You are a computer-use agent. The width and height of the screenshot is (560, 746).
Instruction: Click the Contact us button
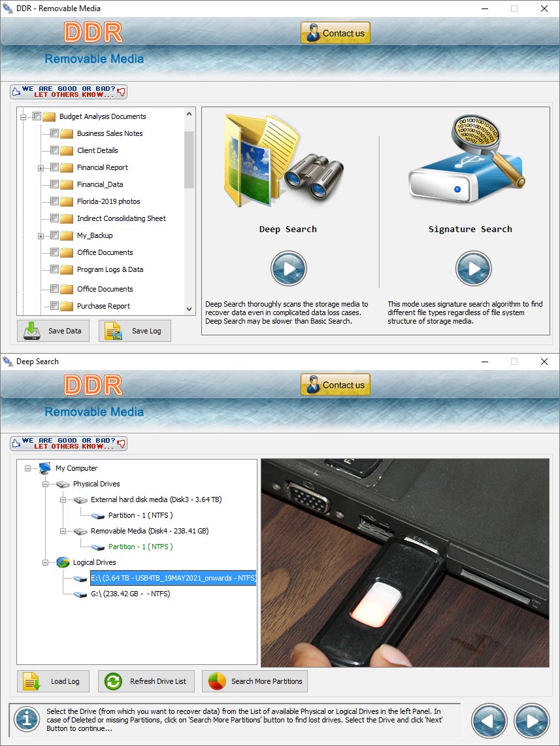coord(335,384)
